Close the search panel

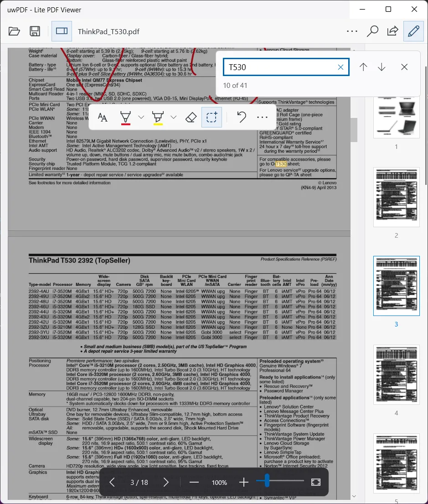(x=404, y=67)
